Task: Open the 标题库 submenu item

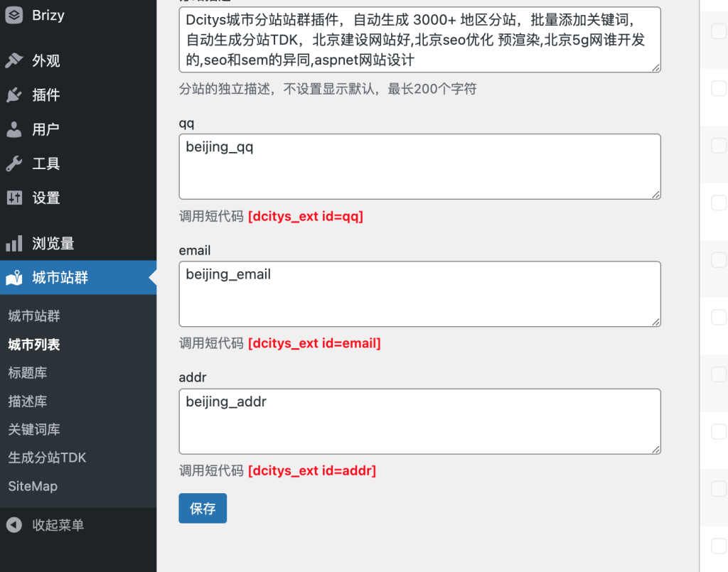Action: [28, 373]
